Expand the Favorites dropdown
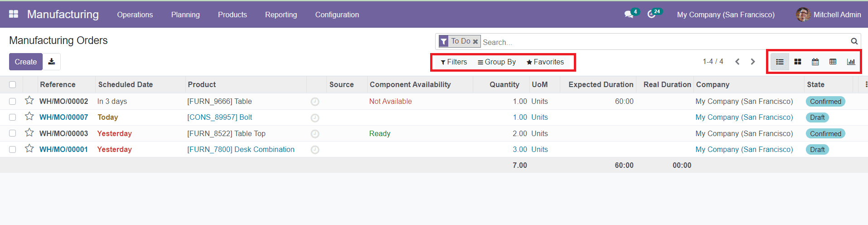This screenshot has width=868, height=225. (x=545, y=62)
